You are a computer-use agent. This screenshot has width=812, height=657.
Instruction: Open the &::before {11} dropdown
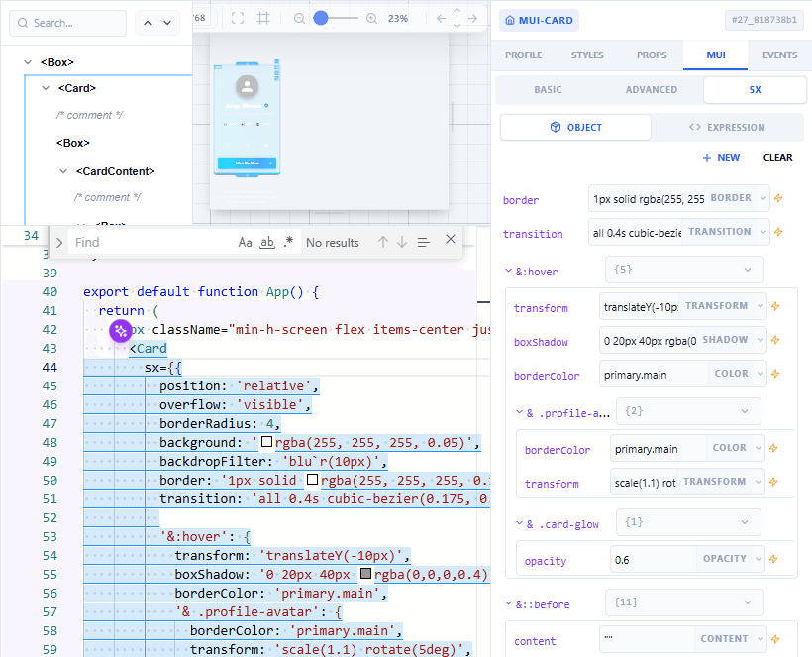click(x=684, y=602)
